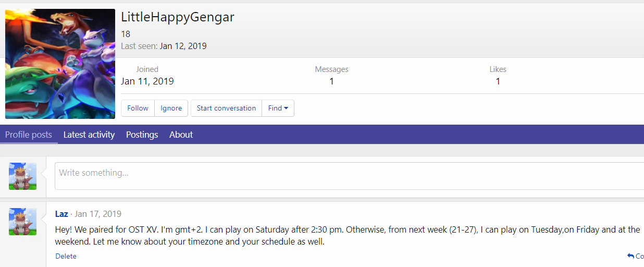Image resolution: width=644 pixels, height=267 pixels.
Task: Click the Last seen date Jan 12, 2019
Action: point(183,46)
